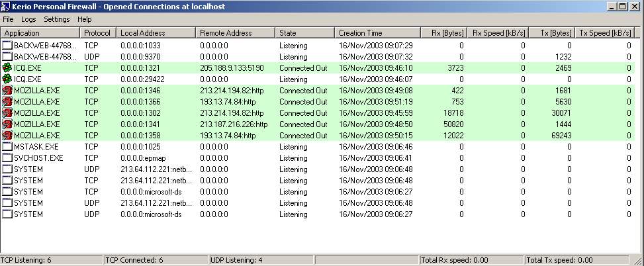Sort by the Tx [Bytes] column header
This screenshot has width=644, height=266.
[552, 33]
